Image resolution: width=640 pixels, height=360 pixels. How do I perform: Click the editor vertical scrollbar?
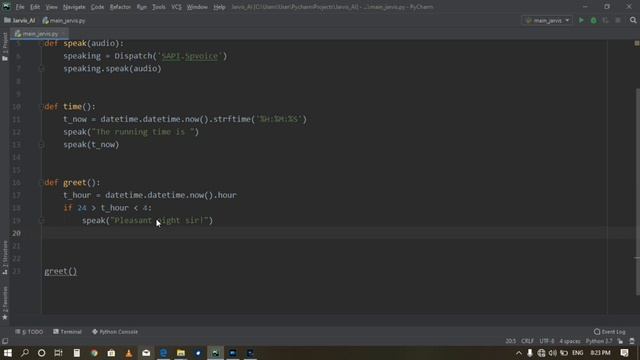click(x=637, y=191)
